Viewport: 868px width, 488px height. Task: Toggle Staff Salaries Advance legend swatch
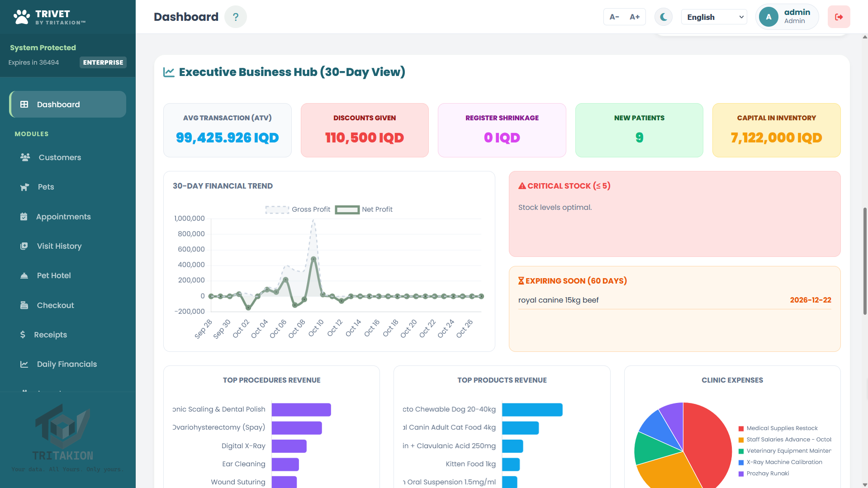tap(741, 440)
